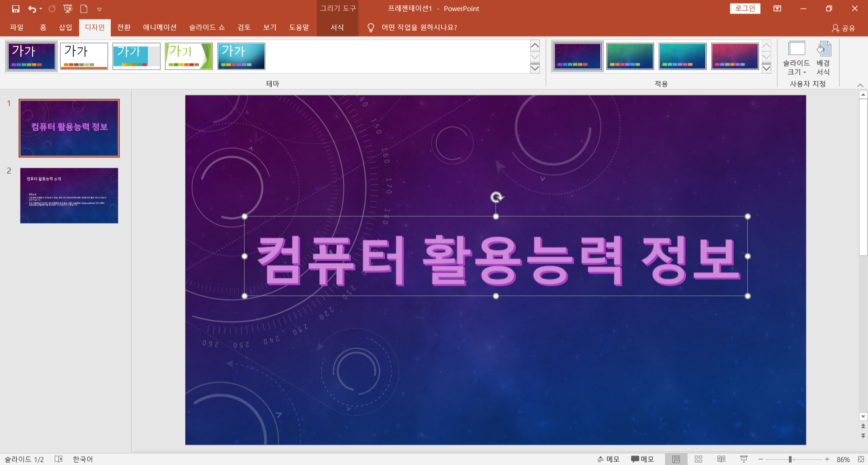Go to the next slide with the double-down arrow
Image resolution: width=868 pixels, height=465 pixels.
[x=863, y=436]
